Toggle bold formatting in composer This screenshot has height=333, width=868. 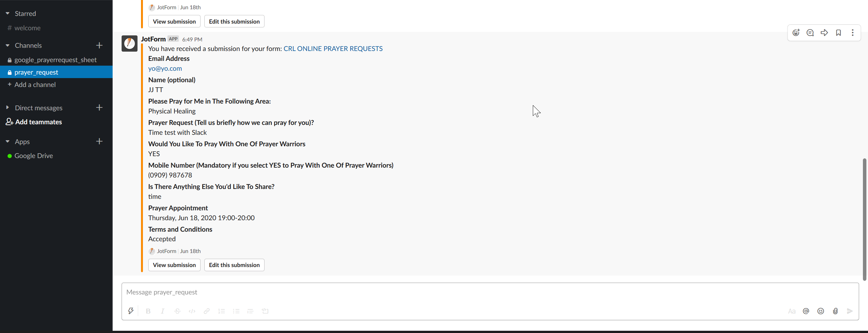click(x=148, y=311)
